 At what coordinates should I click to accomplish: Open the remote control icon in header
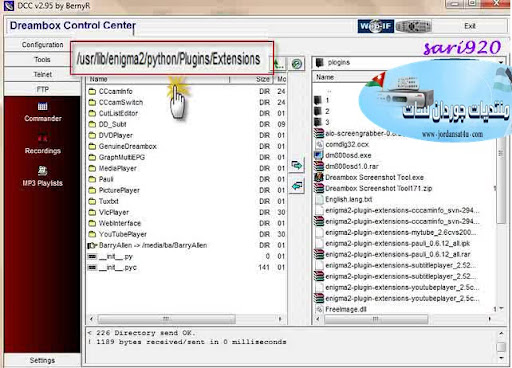[413, 26]
